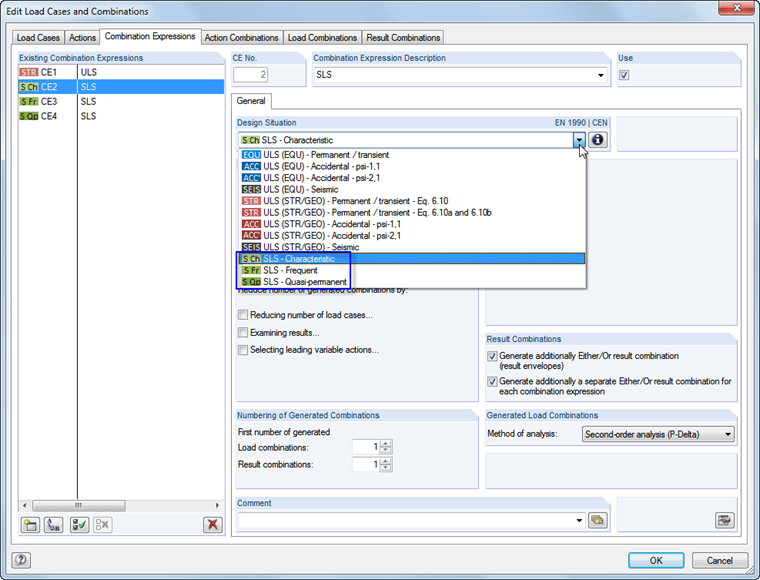Click the settings icon next to Comment

[x=725, y=520]
